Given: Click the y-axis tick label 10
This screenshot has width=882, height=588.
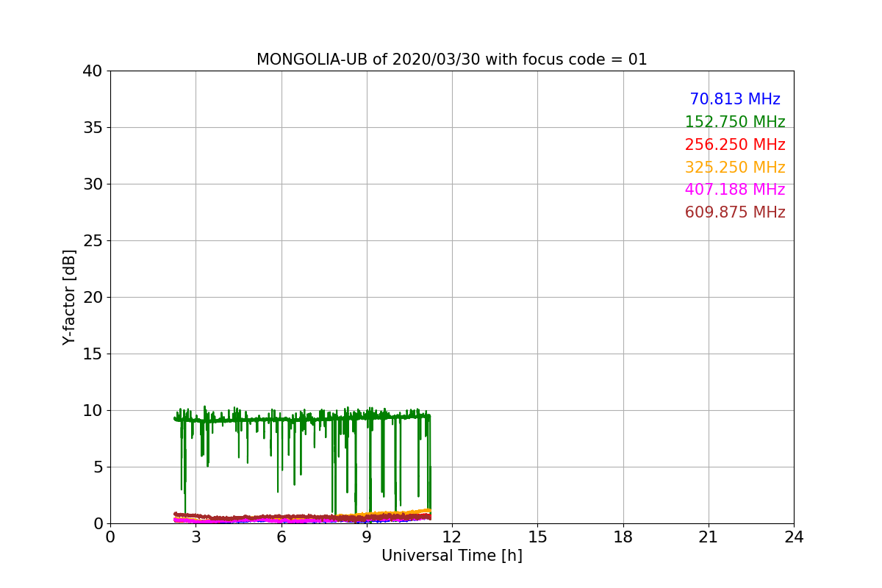Looking at the screenshot, I should [x=93, y=411].
